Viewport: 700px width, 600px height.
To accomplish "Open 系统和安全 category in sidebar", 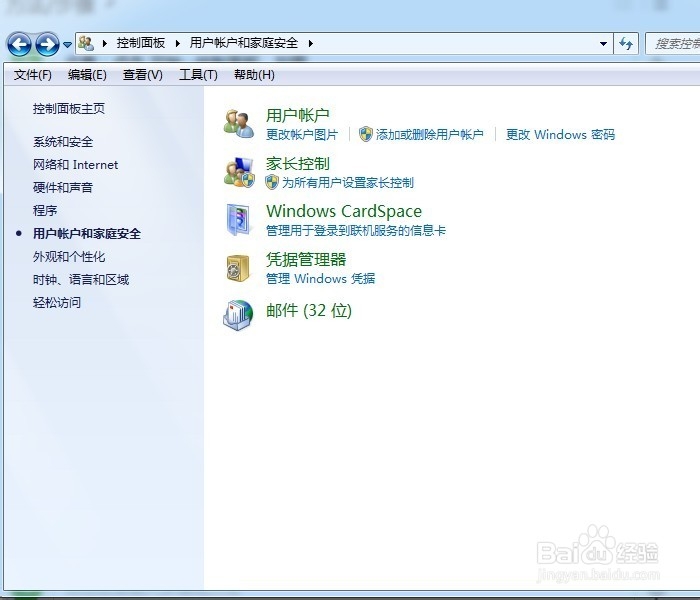I will pos(63,142).
